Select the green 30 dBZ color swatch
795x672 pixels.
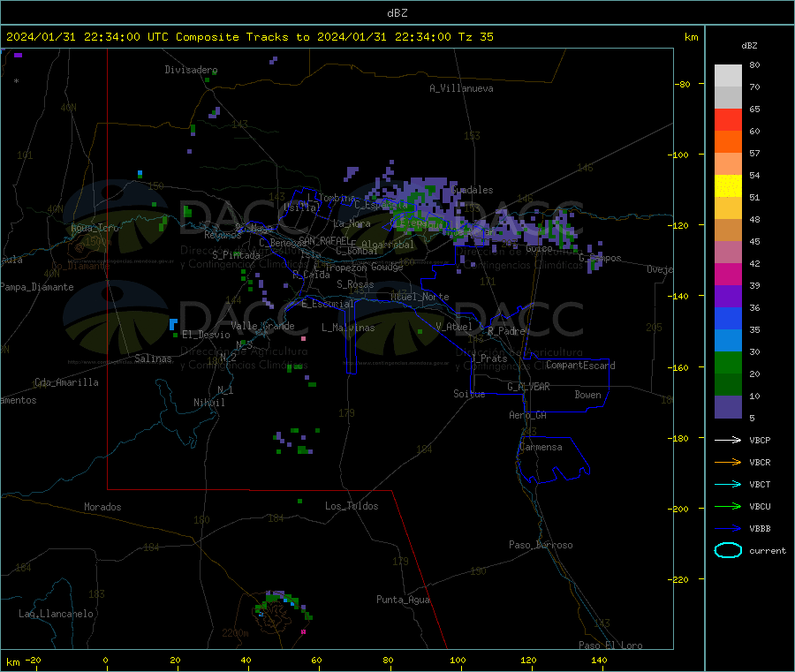(x=728, y=362)
